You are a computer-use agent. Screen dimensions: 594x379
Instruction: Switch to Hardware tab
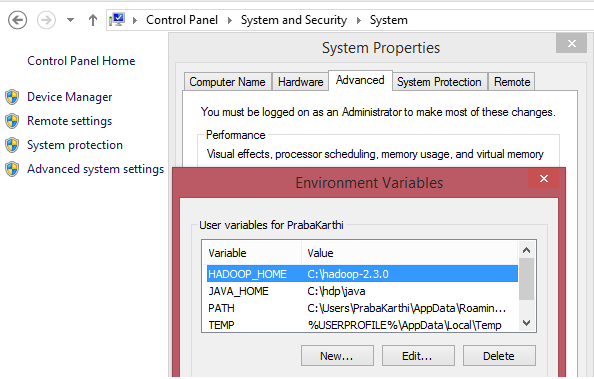click(300, 82)
